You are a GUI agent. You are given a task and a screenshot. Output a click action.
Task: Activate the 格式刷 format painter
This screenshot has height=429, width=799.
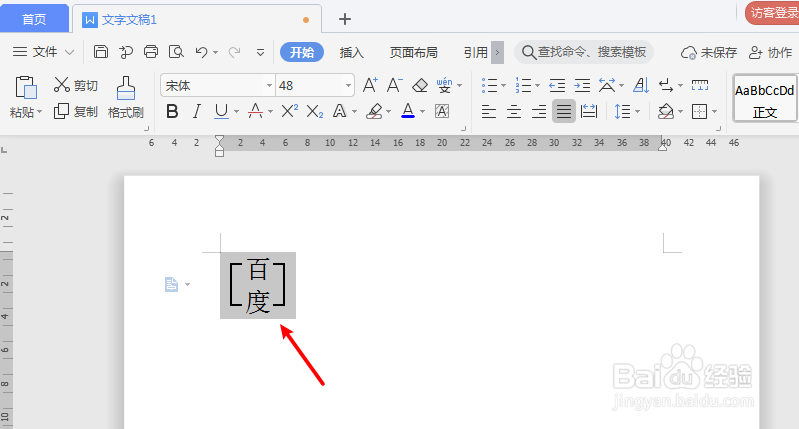[x=125, y=98]
